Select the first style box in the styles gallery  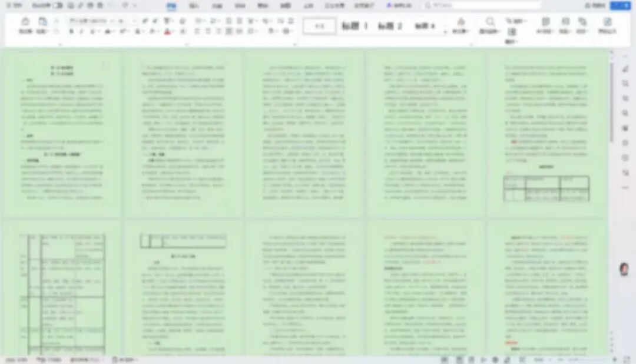pyautogui.click(x=319, y=26)
